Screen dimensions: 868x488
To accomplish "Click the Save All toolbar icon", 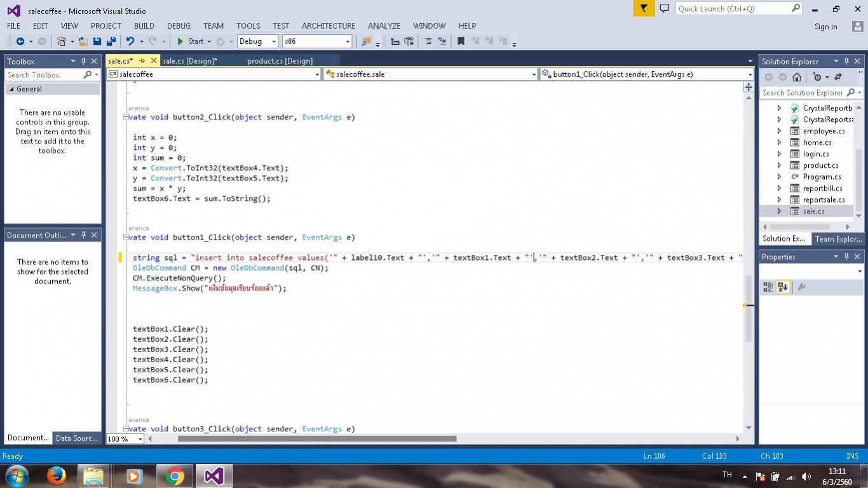I will 110,41.
